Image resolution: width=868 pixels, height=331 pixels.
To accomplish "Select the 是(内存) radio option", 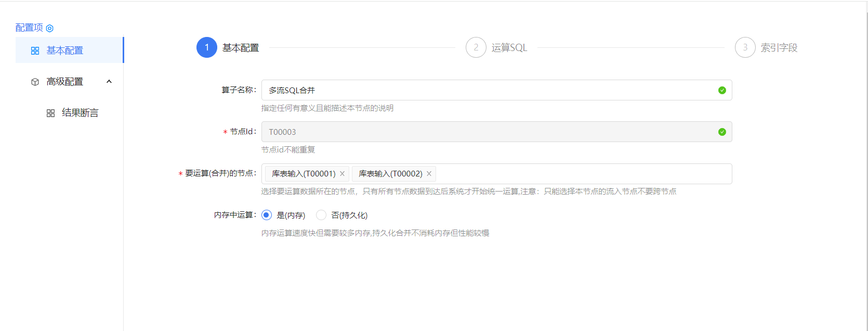I will [267, 215].
